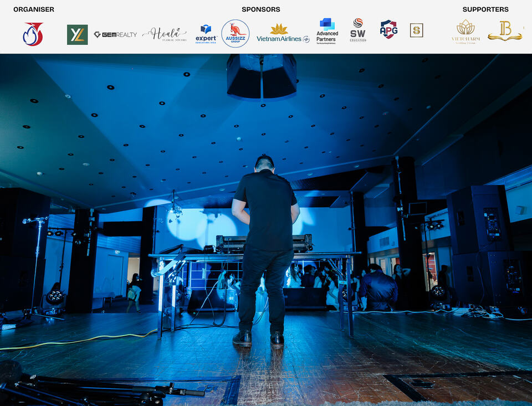This screenshot has width=532, height=406.
Task: Click the ORGANISER heading text
Action: [34, 9]
